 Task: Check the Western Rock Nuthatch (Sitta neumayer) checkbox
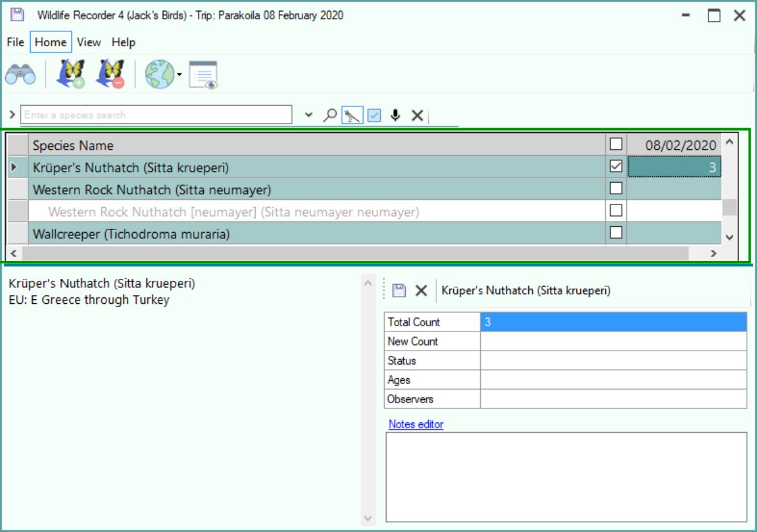[x=616, y=188]
